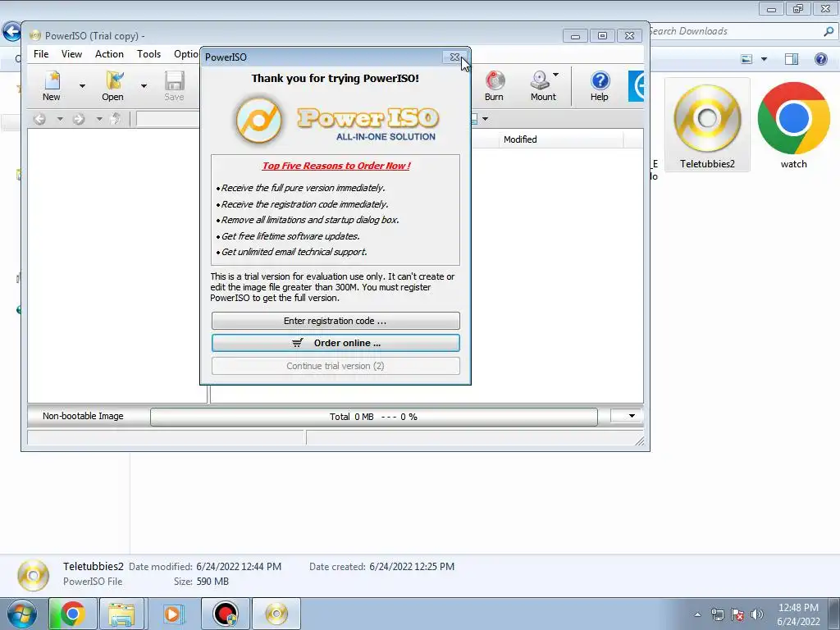Open the View menu
Image resolution: width=840 pixels, height=630 pixels.
click(x=71, y=54)
